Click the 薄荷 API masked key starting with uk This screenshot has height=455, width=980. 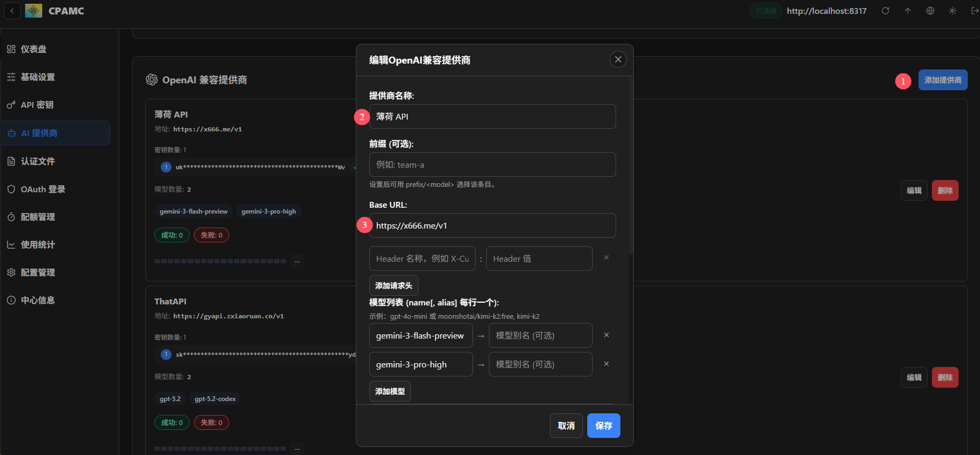[x=260, y=167]
